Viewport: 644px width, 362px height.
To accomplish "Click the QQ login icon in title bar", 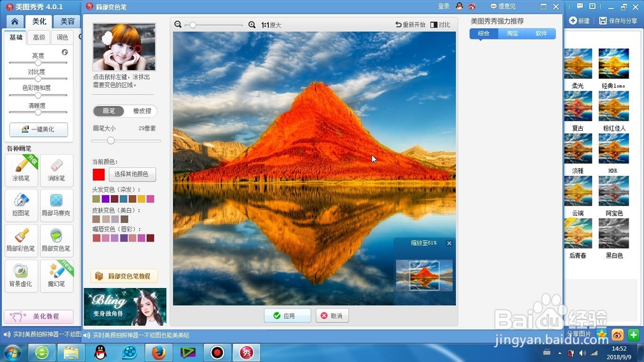I will click(x=459, y=6).
